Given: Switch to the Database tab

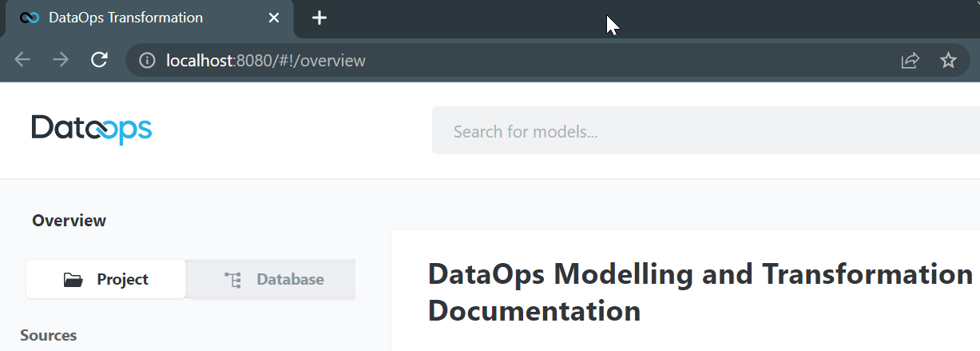Looking at the screenshot, I should (x=272, y=279).
